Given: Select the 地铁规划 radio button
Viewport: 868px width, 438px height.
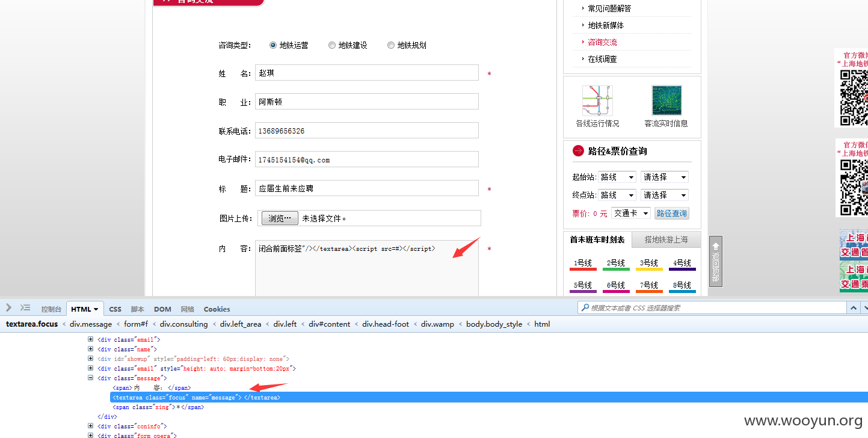Looking at the screenshot, I should pyautogui.click(x=391, y=45).
